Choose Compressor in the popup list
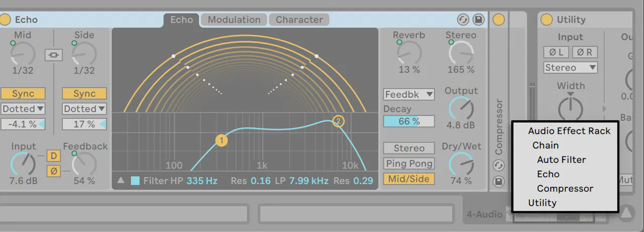The height and width of the screenshot is (232, 644). (565, 189)
